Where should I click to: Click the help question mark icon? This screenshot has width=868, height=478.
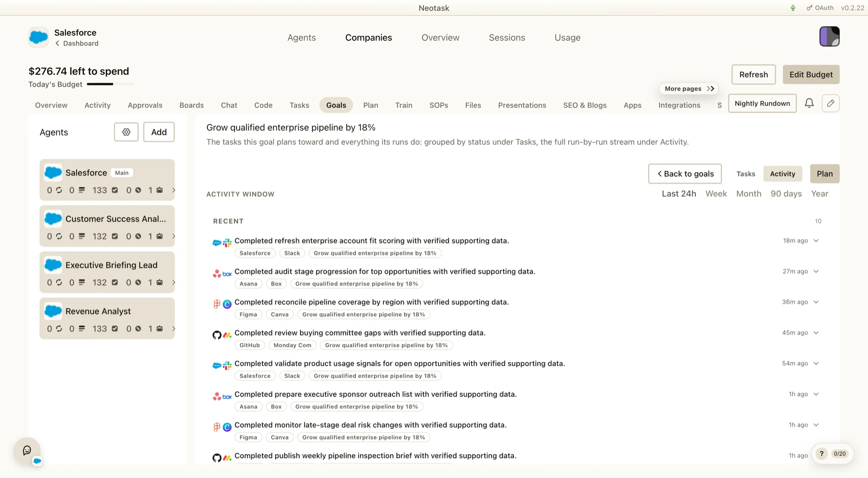821,454
